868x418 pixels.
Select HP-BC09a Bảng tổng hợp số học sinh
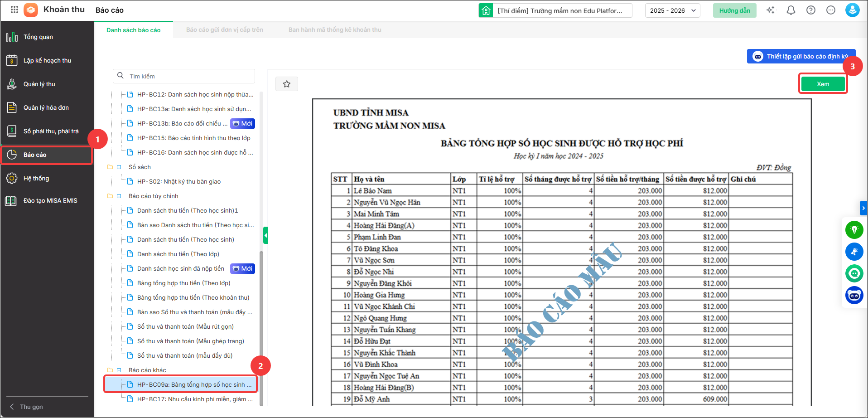point(181,384)
